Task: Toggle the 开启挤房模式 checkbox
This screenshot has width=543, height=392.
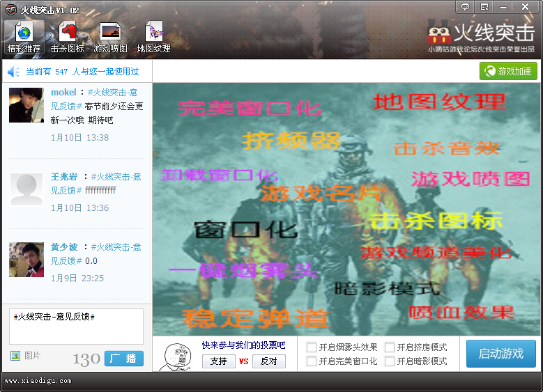Action: click(x=390, y=347)
